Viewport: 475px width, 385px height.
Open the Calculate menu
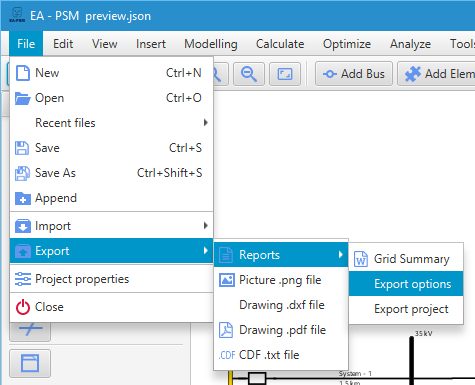pyautogui.click(x=280, y=44)
